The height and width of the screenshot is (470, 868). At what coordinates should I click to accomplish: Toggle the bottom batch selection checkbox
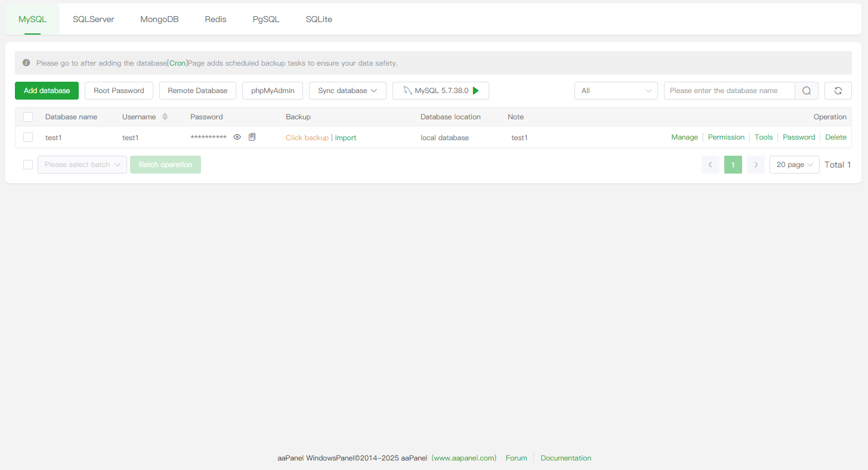tap(28, 165)
